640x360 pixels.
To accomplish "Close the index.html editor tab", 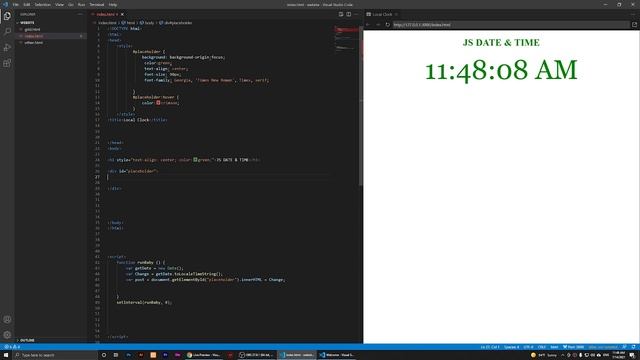I will coord(122,14).
